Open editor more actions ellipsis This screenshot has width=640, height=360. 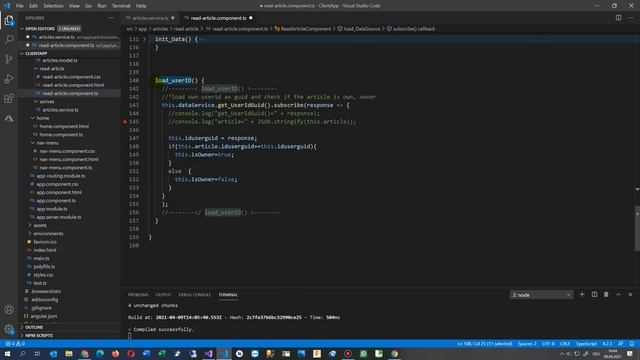pyautogui.click(x=631, y=18)
